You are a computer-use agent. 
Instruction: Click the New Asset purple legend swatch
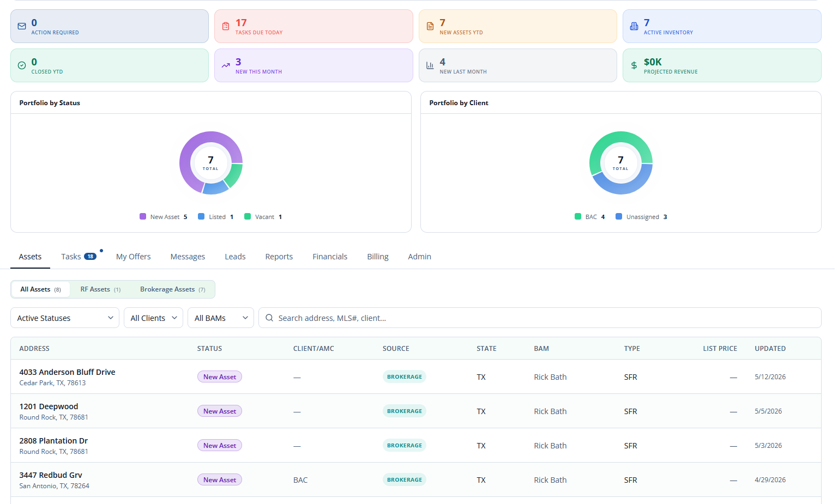(143, 216)
